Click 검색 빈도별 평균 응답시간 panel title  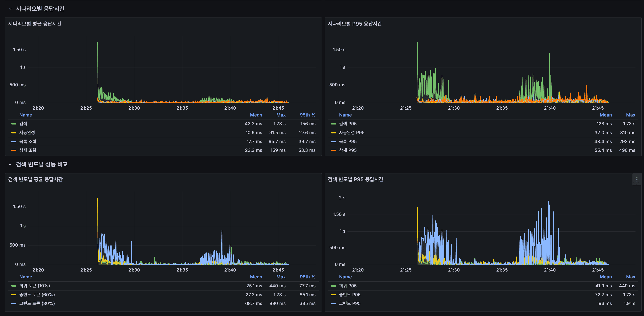35,179
